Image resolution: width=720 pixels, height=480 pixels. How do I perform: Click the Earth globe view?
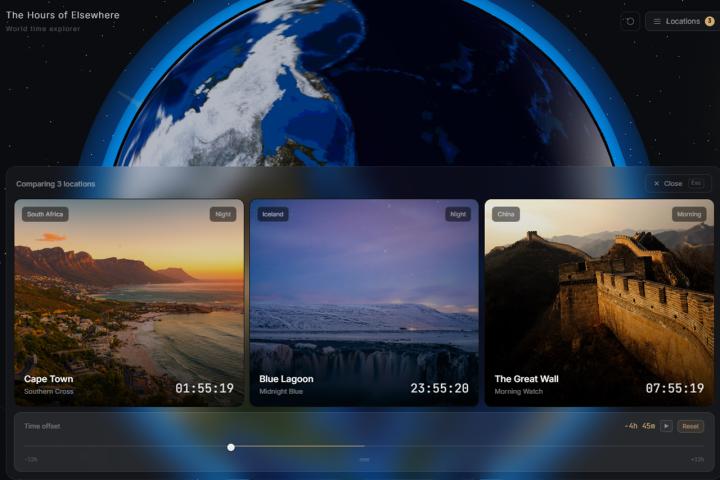363,83
